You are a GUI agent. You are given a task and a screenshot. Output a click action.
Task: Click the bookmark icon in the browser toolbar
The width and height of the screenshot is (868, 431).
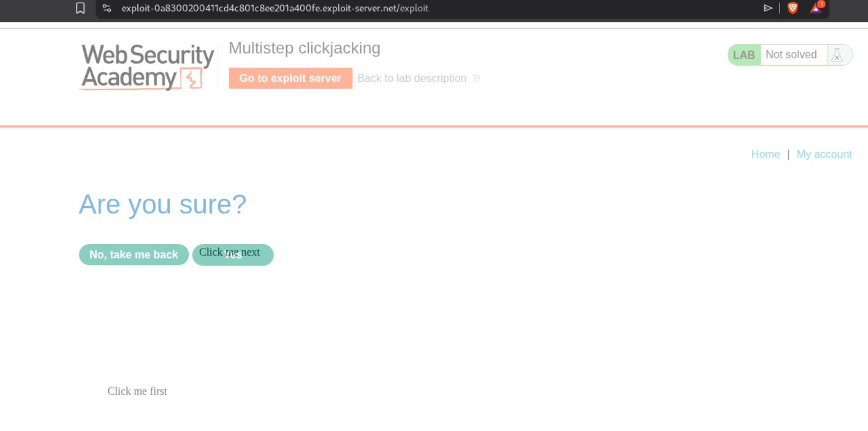tap(80, 8)
